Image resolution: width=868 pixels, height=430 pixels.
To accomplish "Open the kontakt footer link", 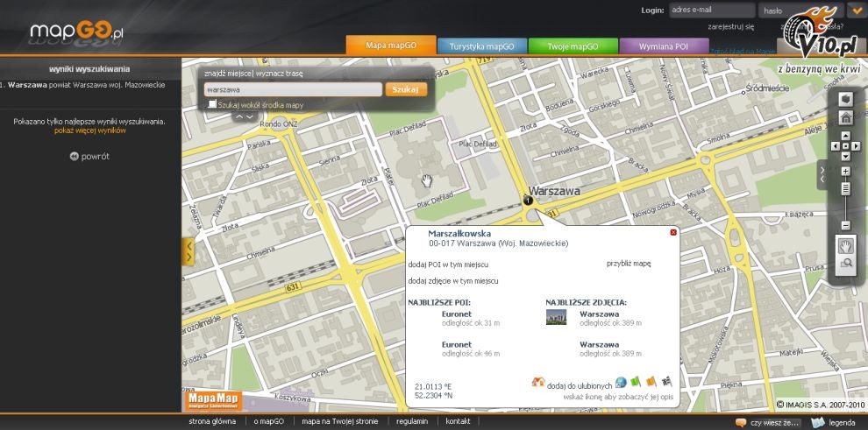I will pyautogui.click(x=458, y=421).
